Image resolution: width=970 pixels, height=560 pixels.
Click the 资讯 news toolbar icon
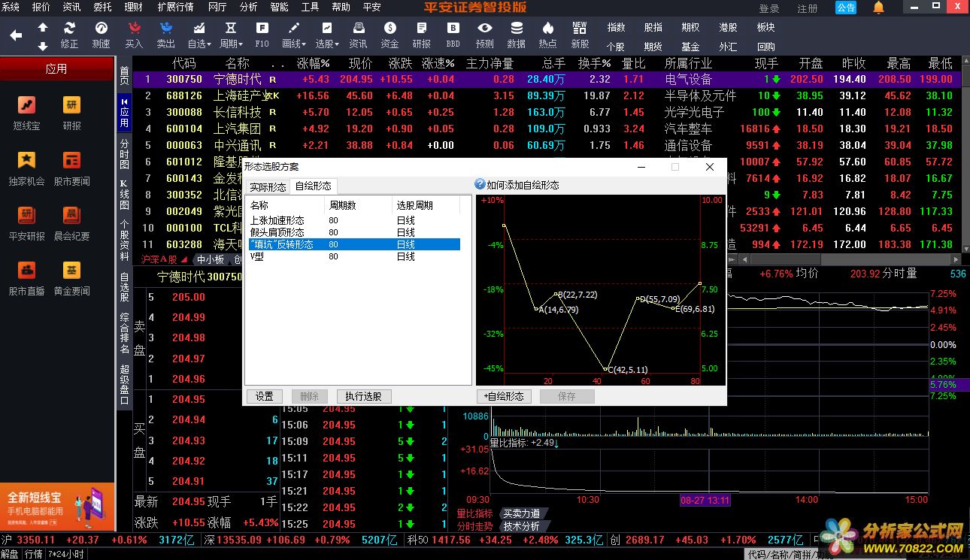click(x=359, y=35)
